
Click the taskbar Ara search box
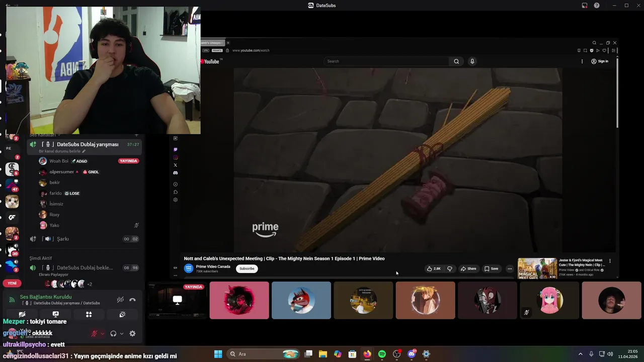click(x=263, y=354)
